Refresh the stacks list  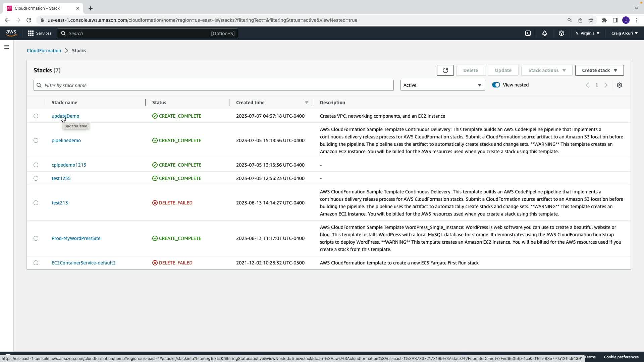(x=445, y=70)
